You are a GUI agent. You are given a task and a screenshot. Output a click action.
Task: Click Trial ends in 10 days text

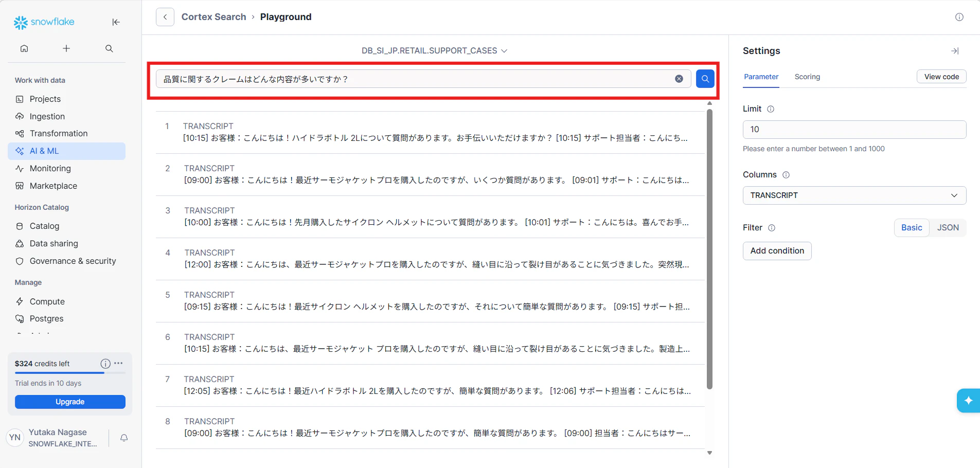point(48,383)
